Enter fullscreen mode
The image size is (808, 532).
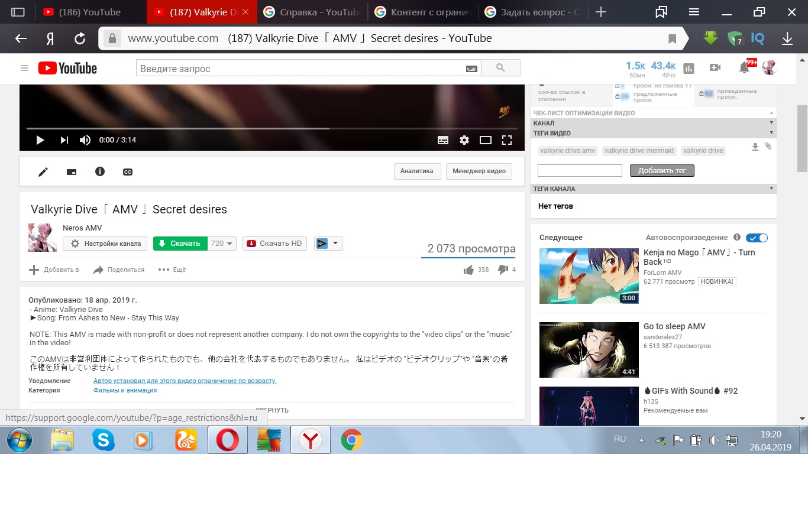(x=507, y=140)
